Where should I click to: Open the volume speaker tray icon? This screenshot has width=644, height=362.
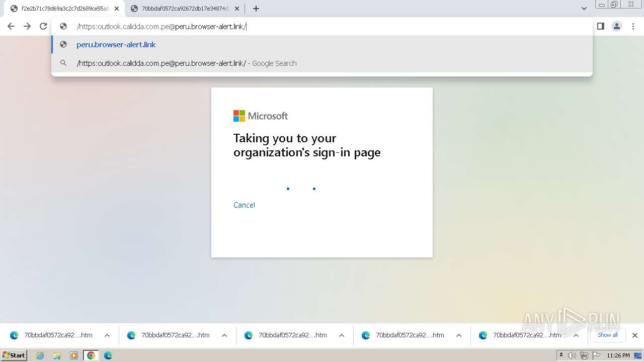(572, 355)
